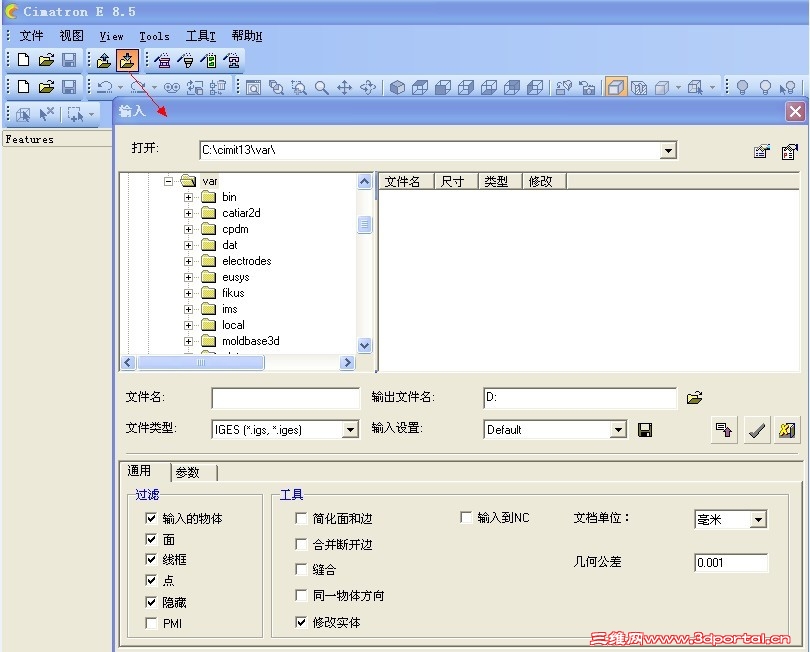Sort by the 尺寸 column header
The height and width of the screenshot is (652, 810).
click(x=456, y=181)
